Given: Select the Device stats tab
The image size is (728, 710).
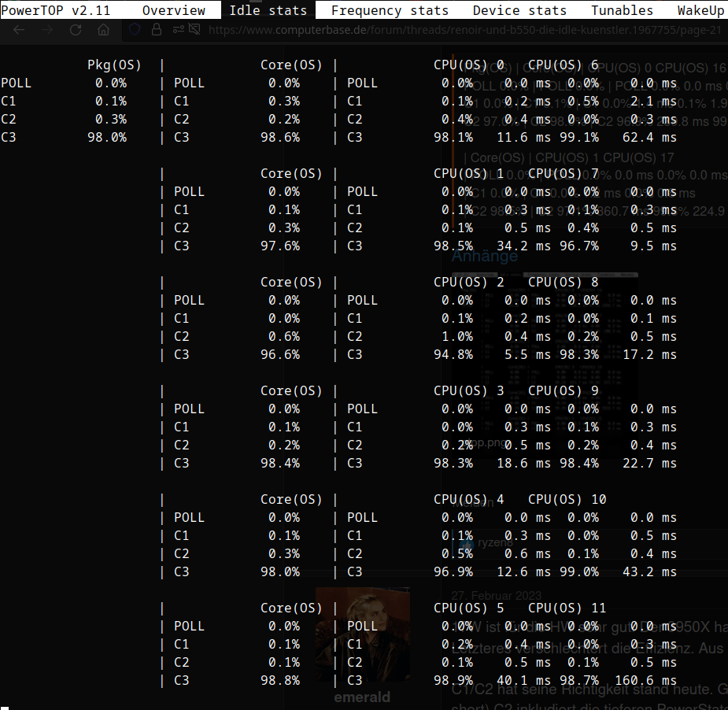Looking at the screenshot, I should (x=519, y=10).
